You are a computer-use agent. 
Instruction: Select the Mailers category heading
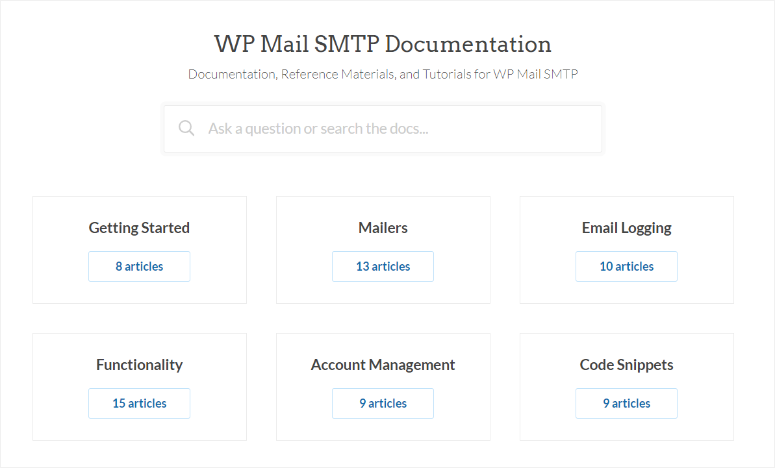click(x=383, y=228)
